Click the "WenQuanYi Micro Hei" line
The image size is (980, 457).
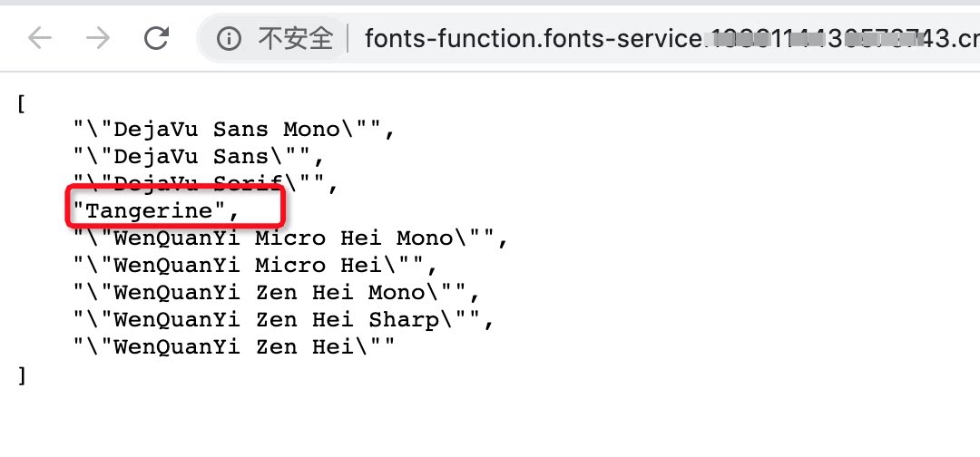click(x=256, y=266)
